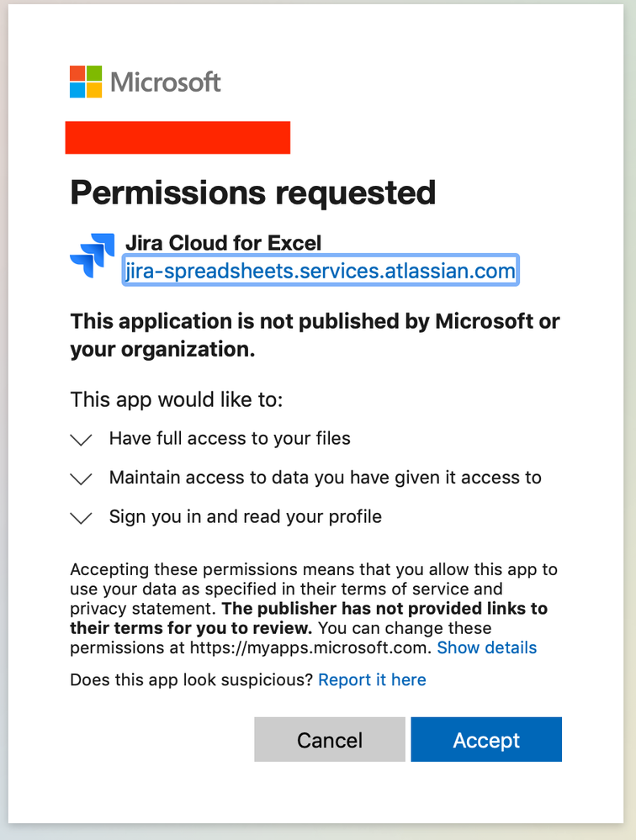Expand 'Sign you in and read your profile'
Viewport: 636px width, 840px height.
pos(81,517)
